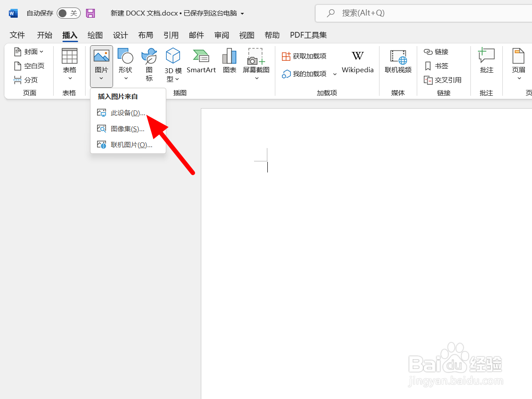532x399 pixels.
Task: Switch to the 审阅 tab
Action: (222, 35)
